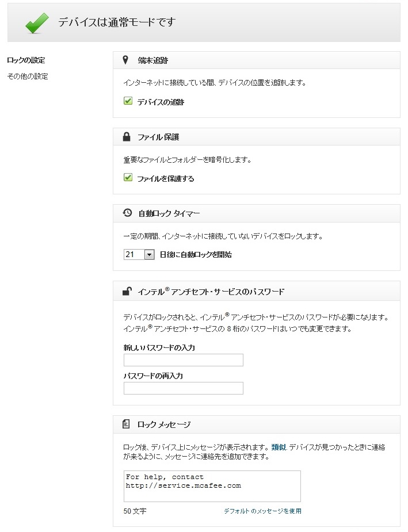This screenshot has width=408, height=532.
Task: Toggle the デバイスの追跡 checkbox
Action: tap(128, 101)
